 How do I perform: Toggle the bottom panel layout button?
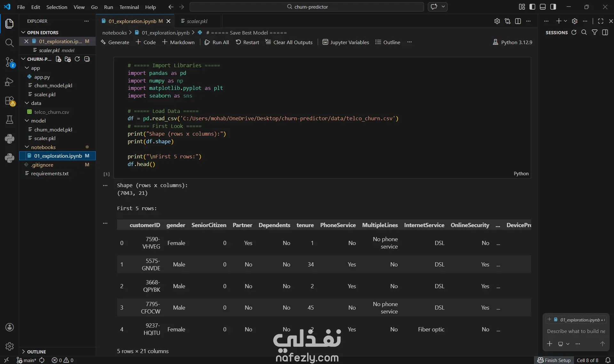click(543, 7)
